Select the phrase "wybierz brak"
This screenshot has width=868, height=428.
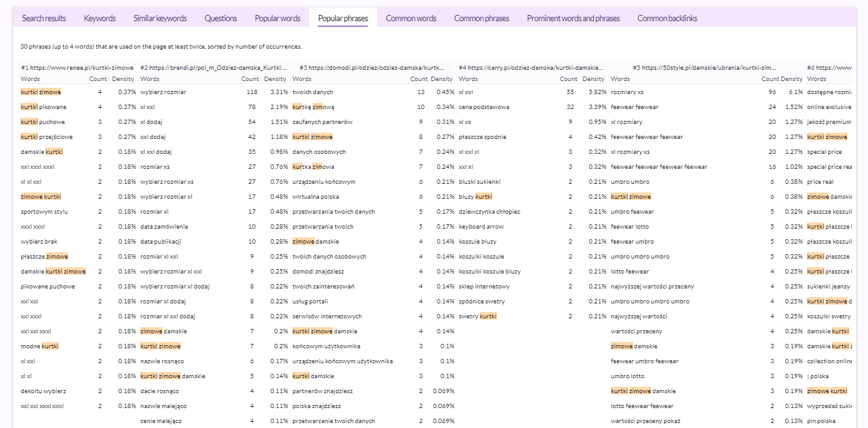click(39, 242)
